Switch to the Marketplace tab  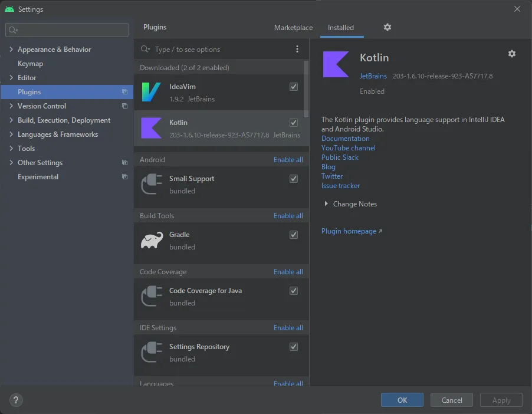293,28
